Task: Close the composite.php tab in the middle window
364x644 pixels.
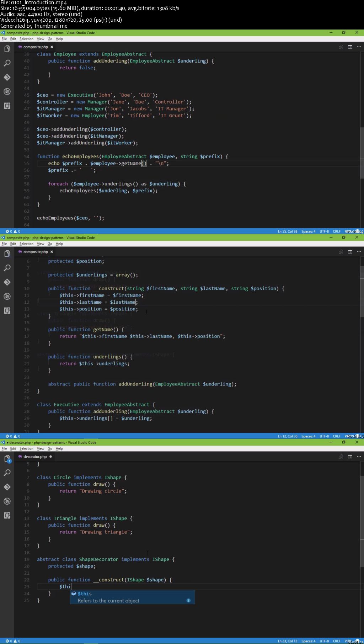Action: [52, 252]
